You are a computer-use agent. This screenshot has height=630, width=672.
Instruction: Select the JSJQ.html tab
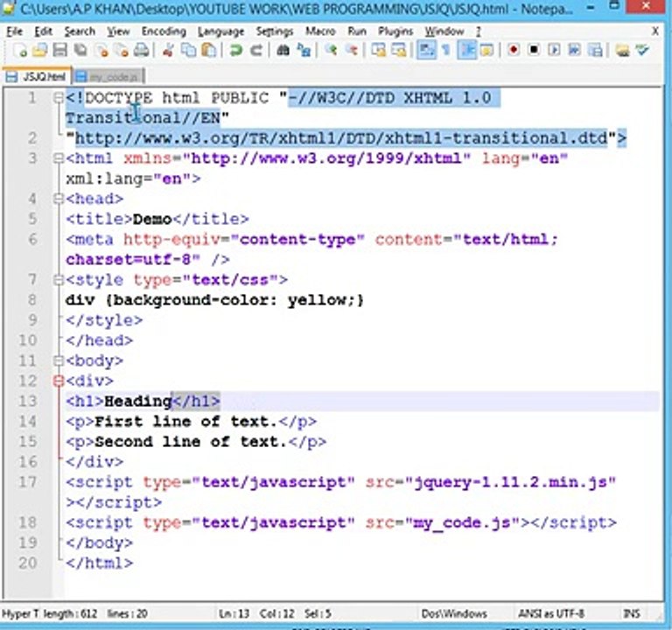pos(37,76)
